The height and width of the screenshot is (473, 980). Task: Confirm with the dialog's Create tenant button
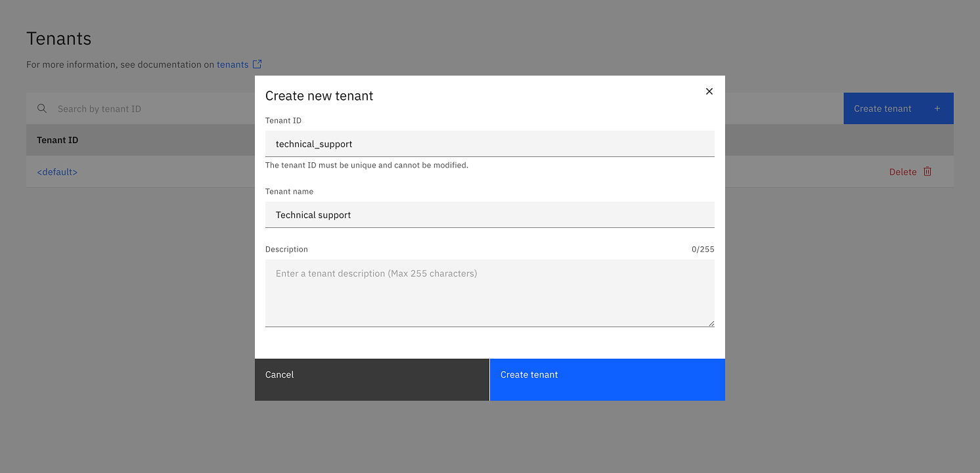(608, 380)
